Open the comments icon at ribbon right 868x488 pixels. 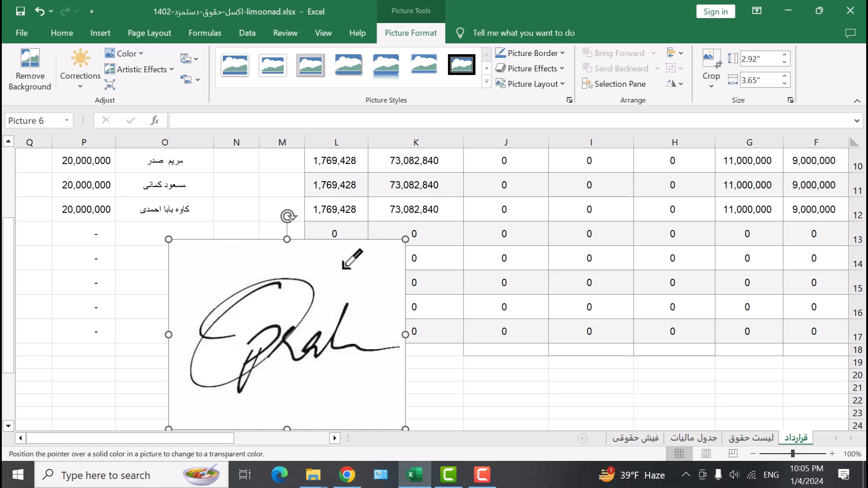pyautogui.click(x=850, y=33)
